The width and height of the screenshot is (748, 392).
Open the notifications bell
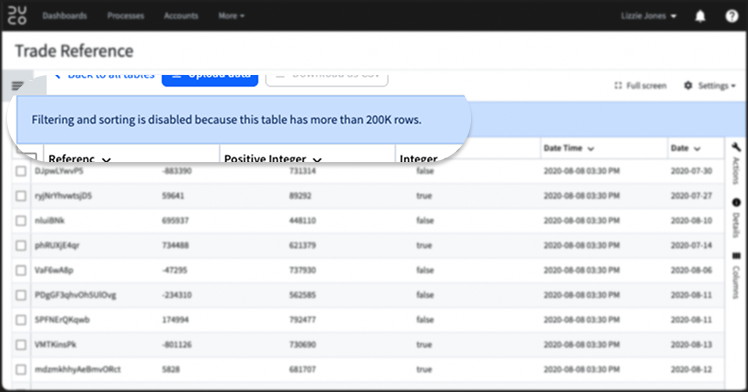700,16
